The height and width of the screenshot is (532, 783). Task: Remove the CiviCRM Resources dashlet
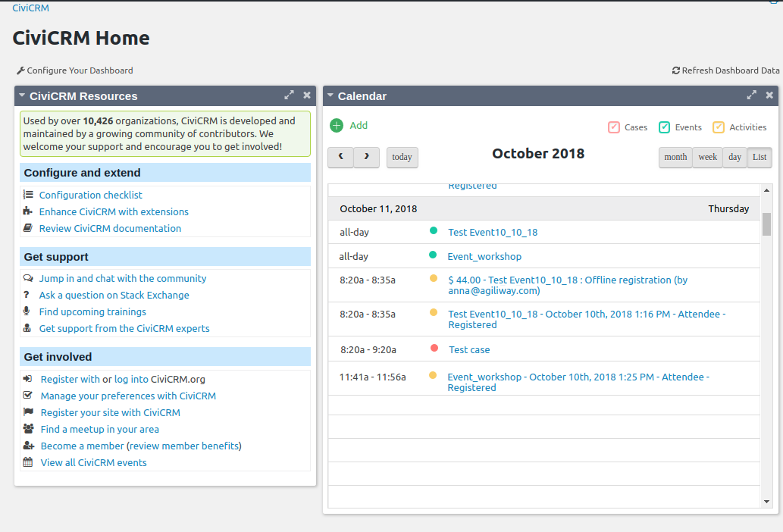coord(307,95)
